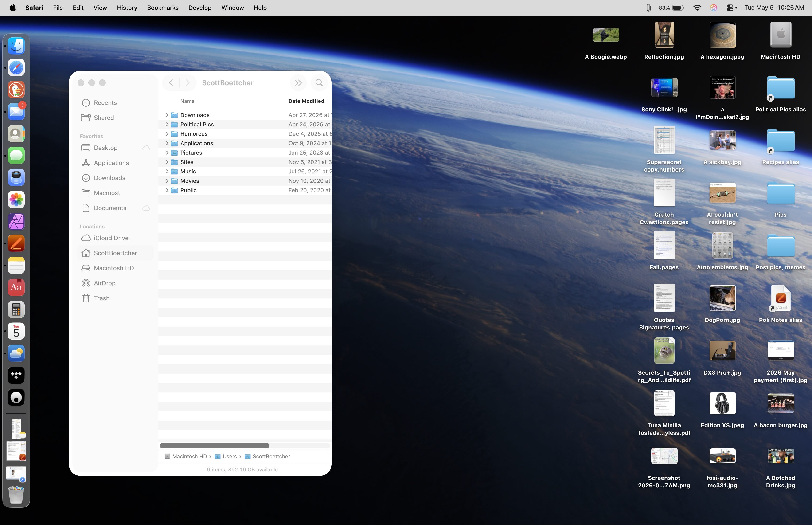The height and width of the screenshot is (525, 812).
Task: Expand the Music folder row
Action: pos(167,171)
